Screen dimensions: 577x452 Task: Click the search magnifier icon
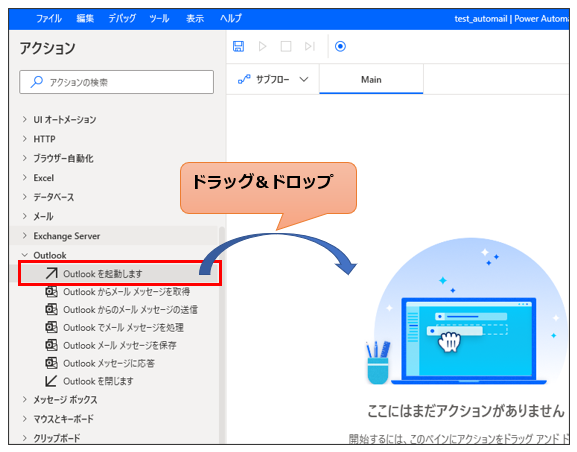click(x=36, y=82)
